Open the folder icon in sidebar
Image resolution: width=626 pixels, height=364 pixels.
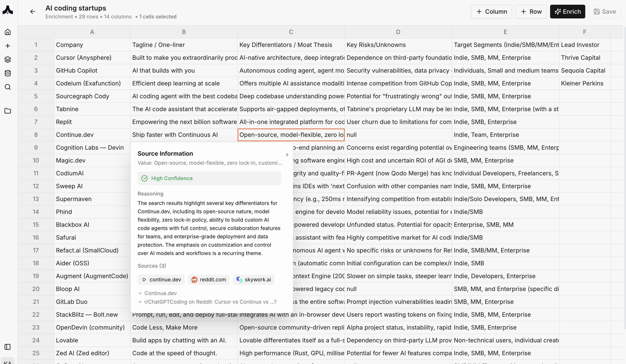tap(8, 111)
